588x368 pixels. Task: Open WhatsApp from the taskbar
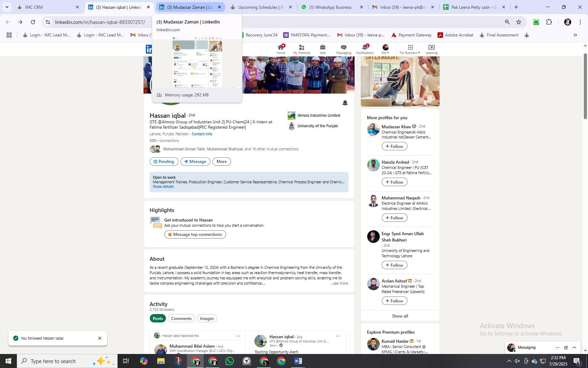(x=230, y=361)
